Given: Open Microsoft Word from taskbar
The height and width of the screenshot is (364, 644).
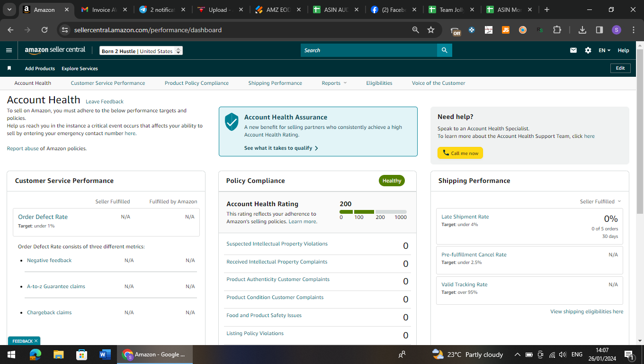Looking at the screenshot, I should [x=105, y=355].
